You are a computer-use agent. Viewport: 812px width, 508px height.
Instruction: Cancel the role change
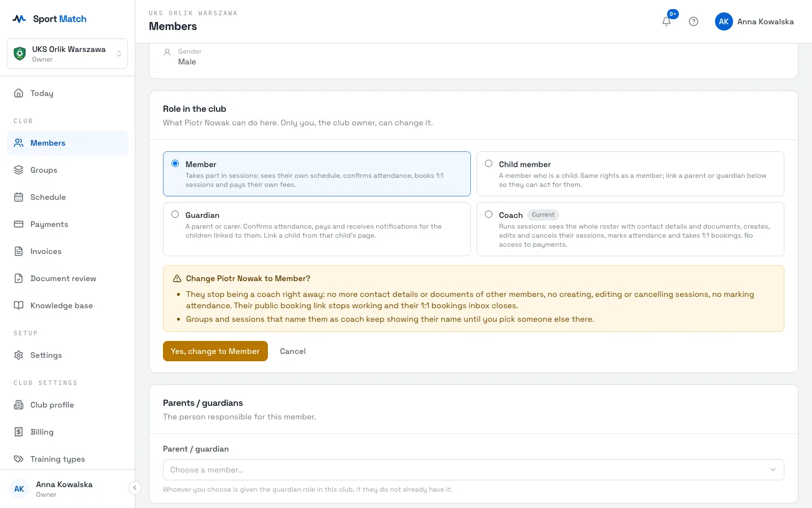point(293,351)
